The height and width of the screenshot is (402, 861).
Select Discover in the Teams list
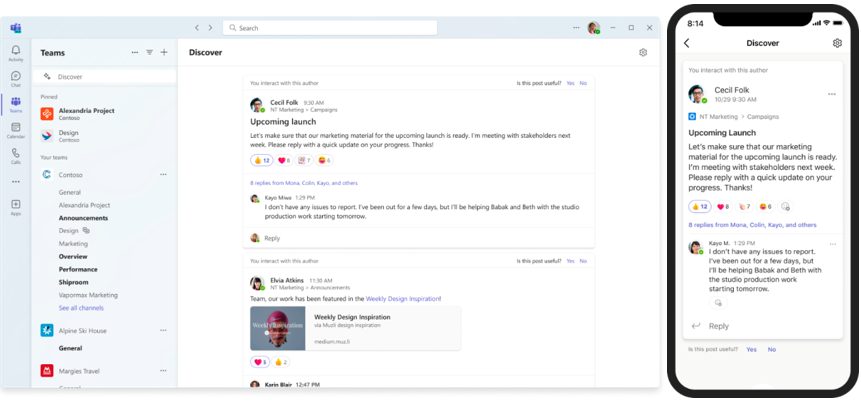tap(104, 77)
